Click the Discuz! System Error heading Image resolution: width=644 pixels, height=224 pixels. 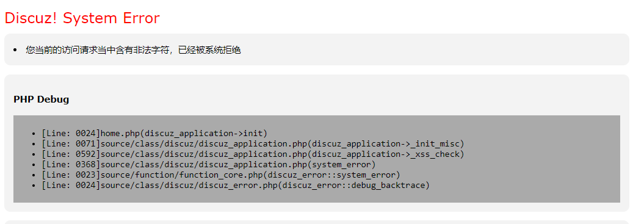coord(82,18)
